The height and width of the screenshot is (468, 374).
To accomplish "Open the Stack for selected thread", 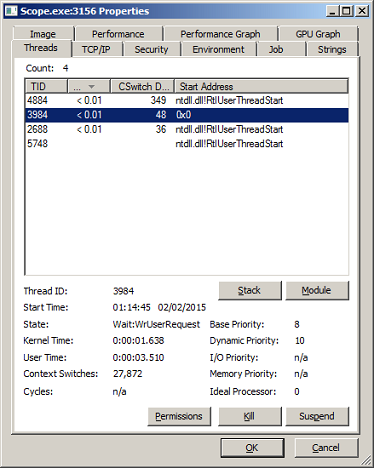I will pos(250,290).
